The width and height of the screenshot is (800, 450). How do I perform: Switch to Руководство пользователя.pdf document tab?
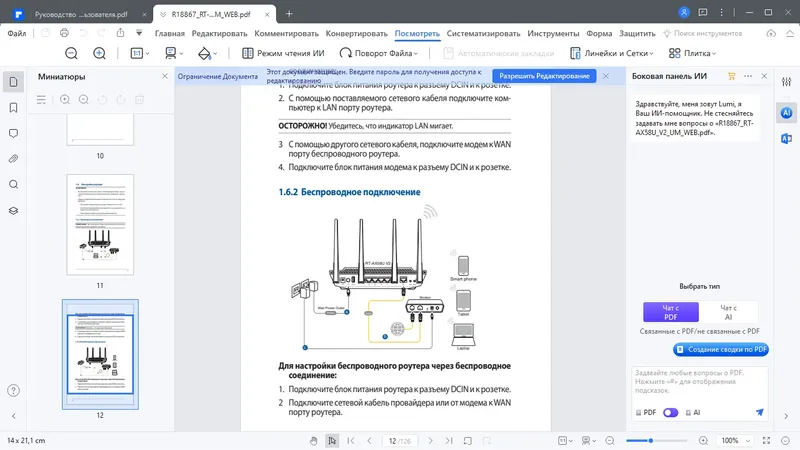[x=82, y=14]
